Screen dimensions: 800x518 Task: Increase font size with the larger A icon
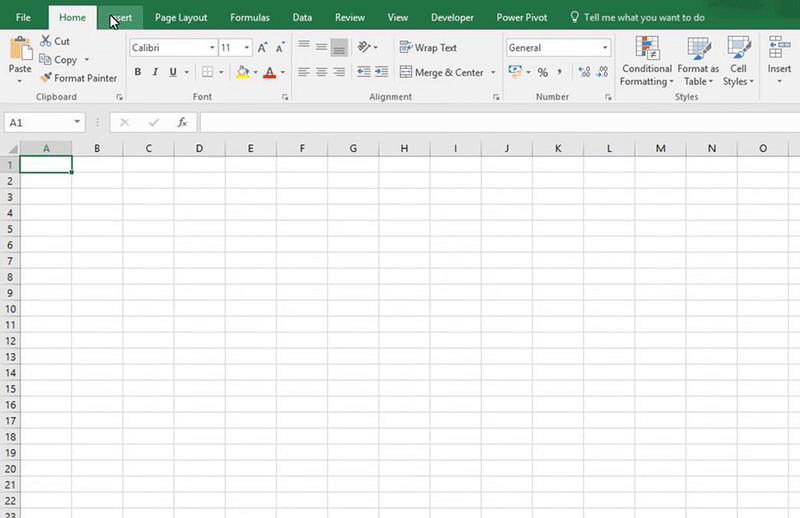[262, 48]
